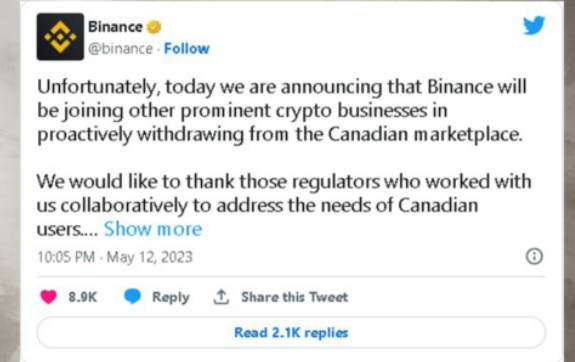Click the Twitter bird logo
This screenshot has width=575, height=362.
(x=534, y=25)
